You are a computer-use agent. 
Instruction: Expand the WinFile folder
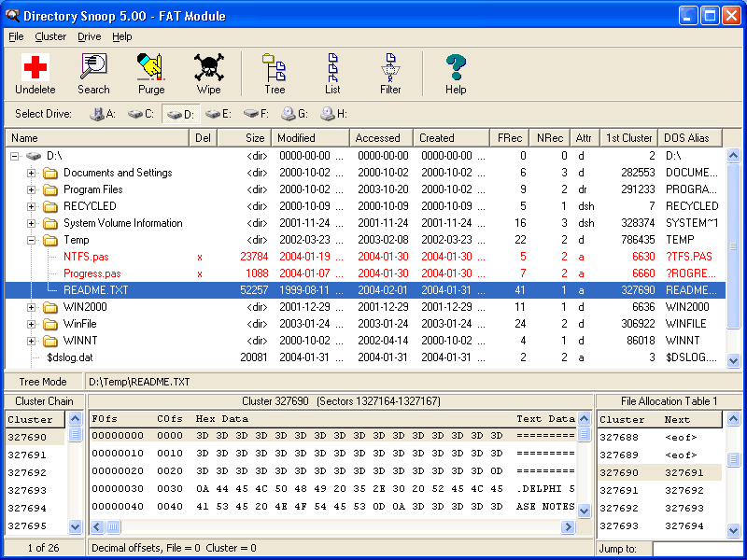tap(31, 324)
